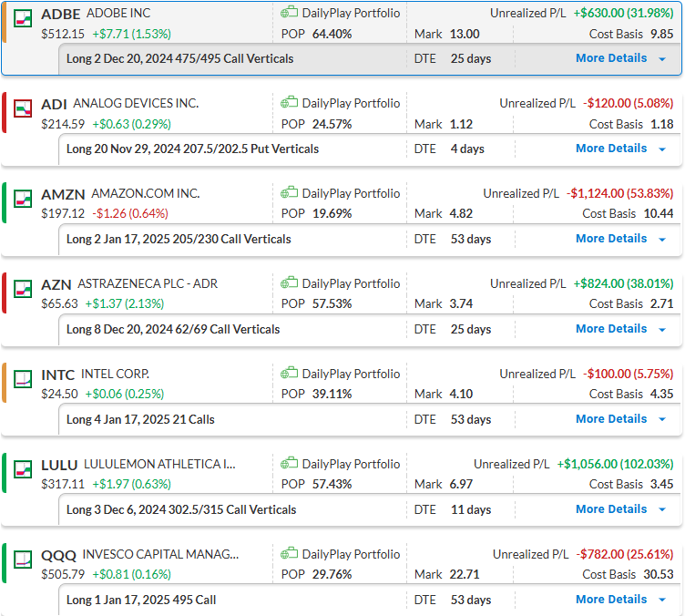Open the AMZN chart icon

click(25, 196)
